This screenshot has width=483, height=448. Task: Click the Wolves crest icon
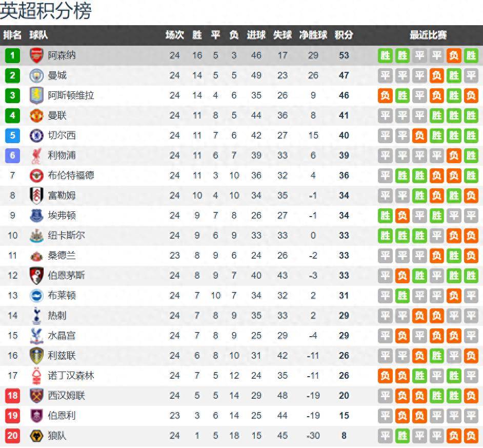(x=36, y=436)
